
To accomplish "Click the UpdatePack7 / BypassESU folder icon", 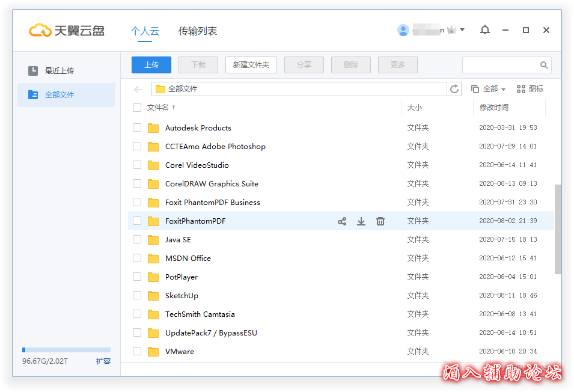I will pyautogui.click(x=153, y=333).
